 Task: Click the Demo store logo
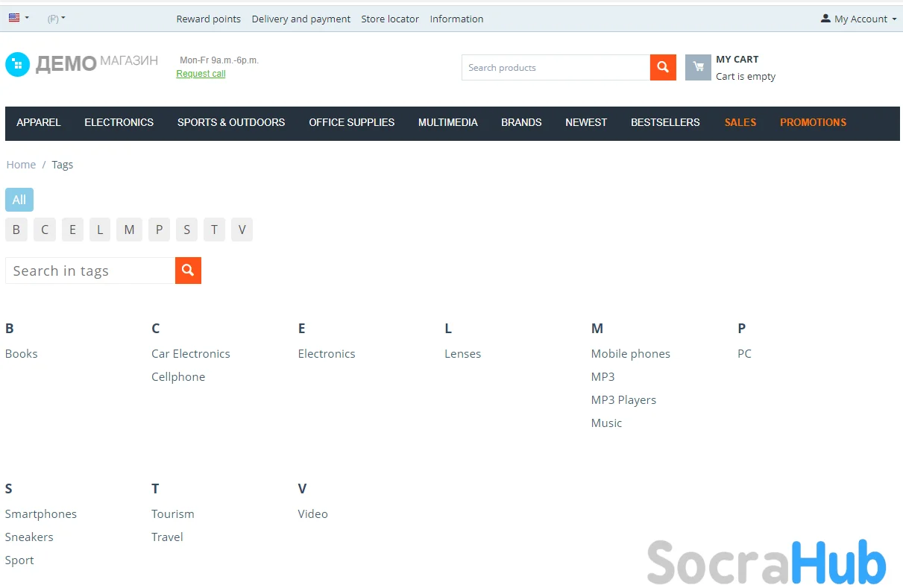point(81,64)
